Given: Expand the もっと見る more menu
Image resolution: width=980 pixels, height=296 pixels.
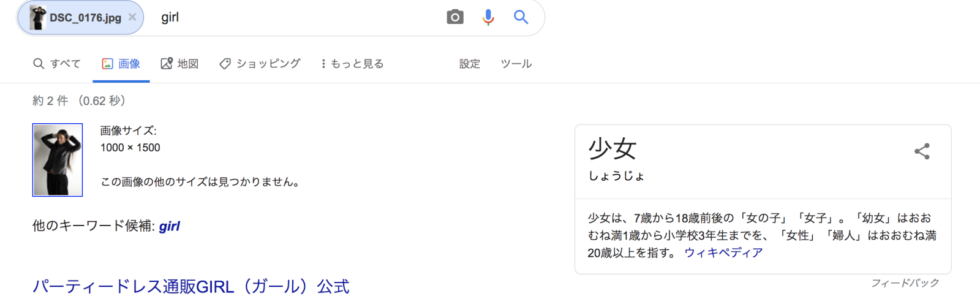Looking at the screenshot, I should [352, 64].
